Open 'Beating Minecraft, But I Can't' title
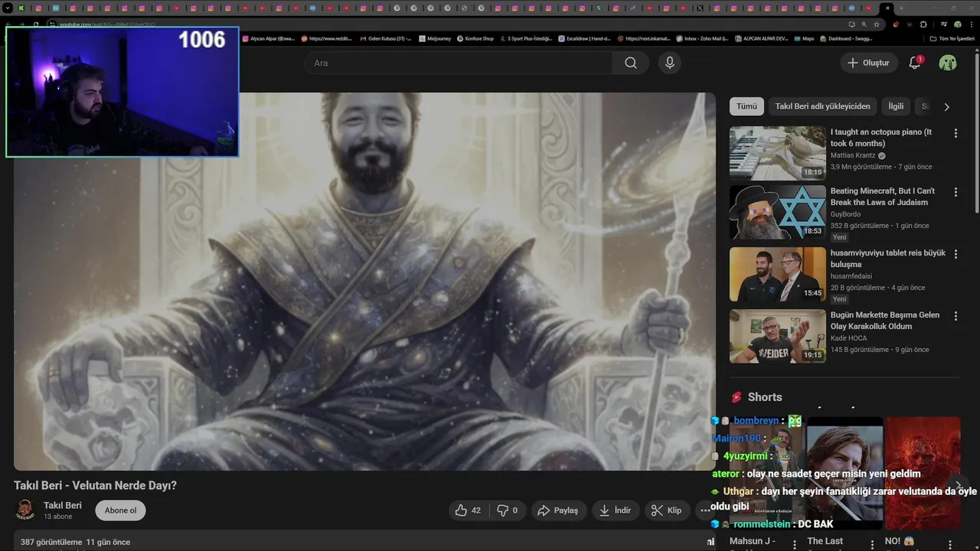Screen dimensions: 980x551 click(883, 197)
